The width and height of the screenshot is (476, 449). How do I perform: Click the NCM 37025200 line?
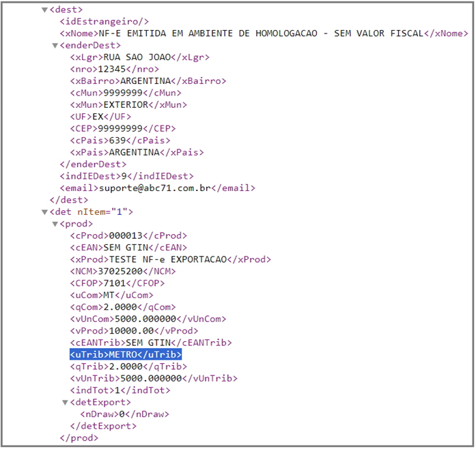coord(123,271)
